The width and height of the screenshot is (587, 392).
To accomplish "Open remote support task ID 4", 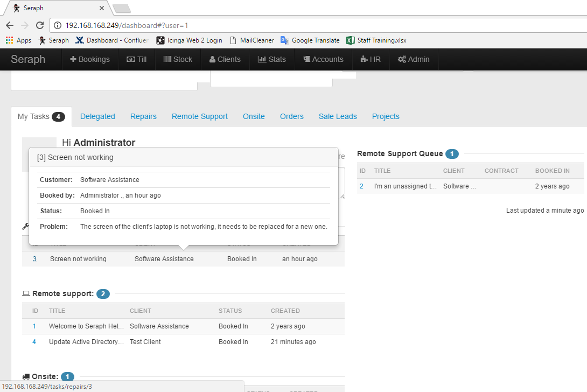I will pos(34,342).
